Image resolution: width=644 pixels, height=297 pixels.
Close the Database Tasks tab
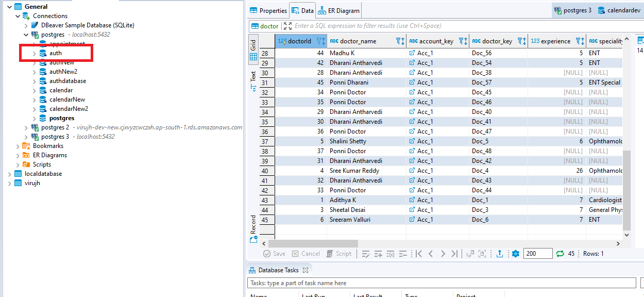coord(305,270)
